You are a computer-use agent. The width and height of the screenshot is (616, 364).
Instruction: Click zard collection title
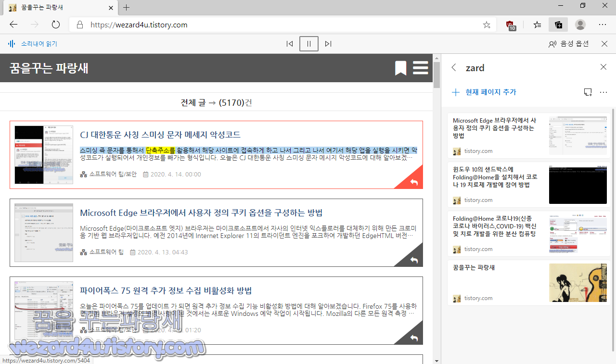475,68
